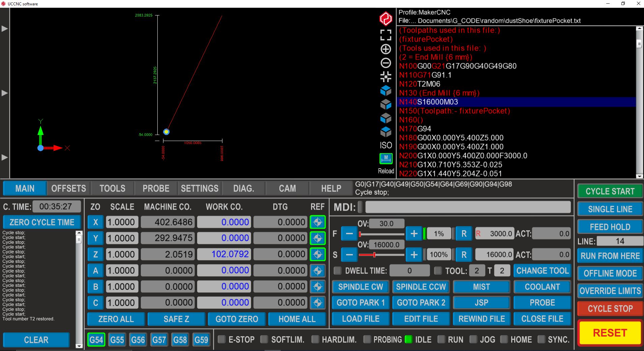This screenshot has width=644, height=351.
Task: Click the SOFTLIM. indicator LED
Action: point(264,339)
